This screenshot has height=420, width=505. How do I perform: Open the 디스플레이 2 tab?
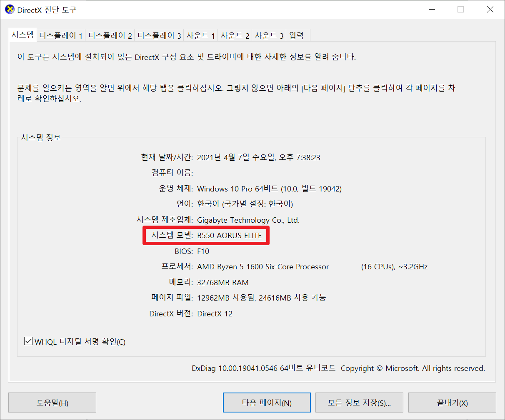(110, 36)
